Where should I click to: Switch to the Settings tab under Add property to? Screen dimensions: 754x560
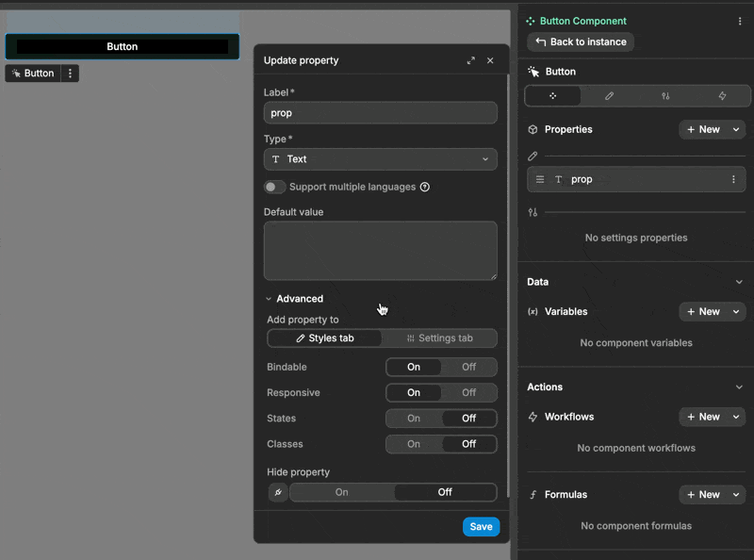click(x=439, y=338)
